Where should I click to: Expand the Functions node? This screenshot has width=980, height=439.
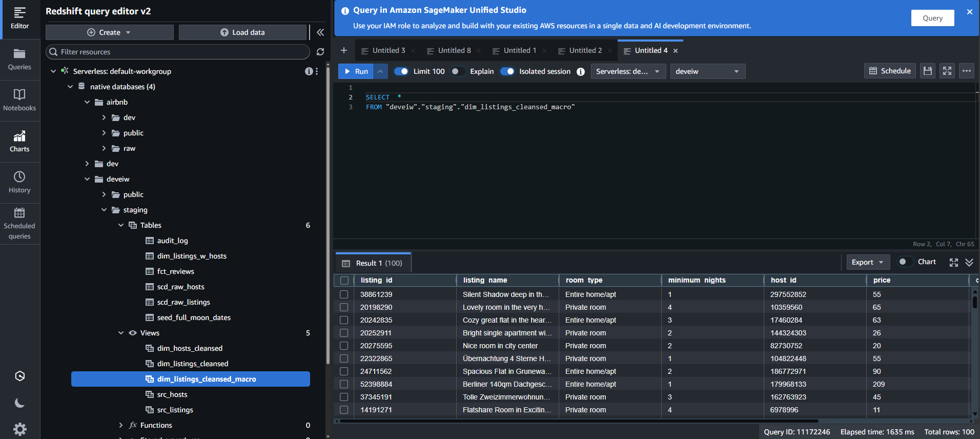(121, 425)
